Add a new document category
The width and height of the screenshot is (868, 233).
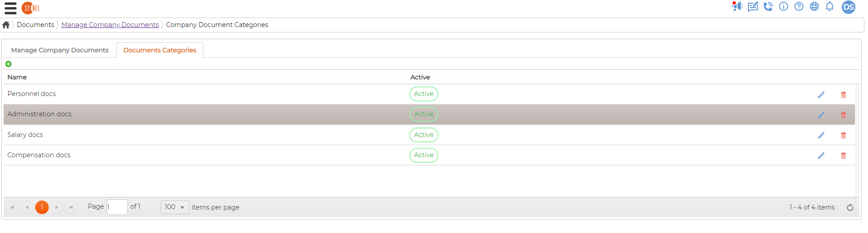[x=8, y=64]
